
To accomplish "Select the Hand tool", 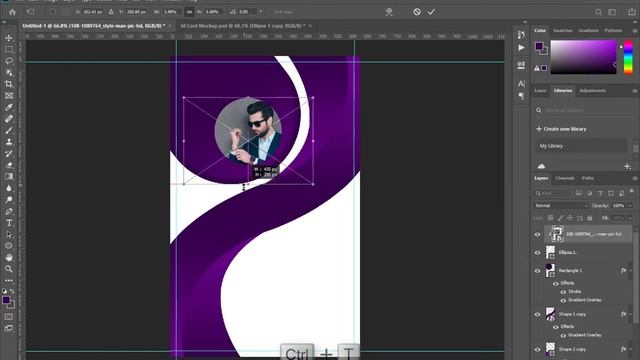I will [9, 258].
